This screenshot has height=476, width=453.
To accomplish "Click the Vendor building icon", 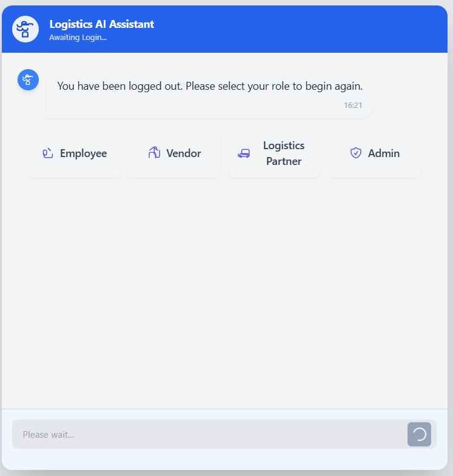I will [x=154, y=153].
